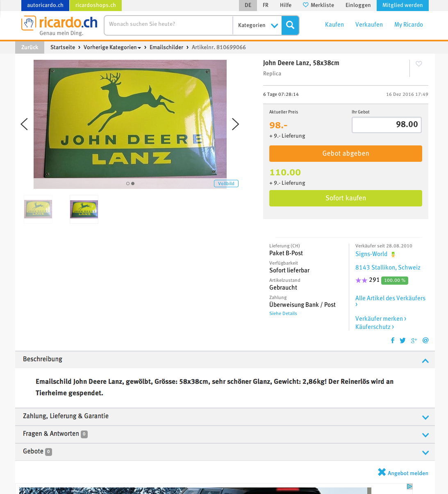Share listing on Facebook
448x494 pixels.
click(x=393, y=340)
